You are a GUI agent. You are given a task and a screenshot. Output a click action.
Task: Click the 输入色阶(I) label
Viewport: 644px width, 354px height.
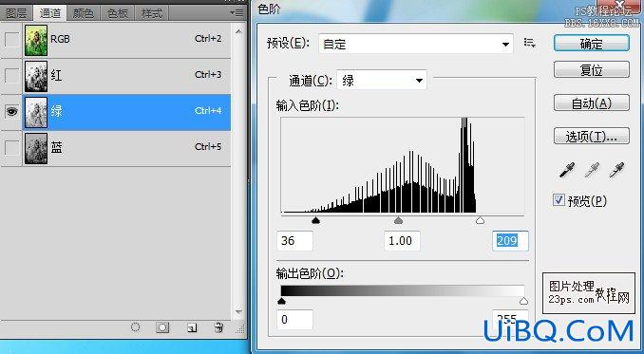[307, 106]
